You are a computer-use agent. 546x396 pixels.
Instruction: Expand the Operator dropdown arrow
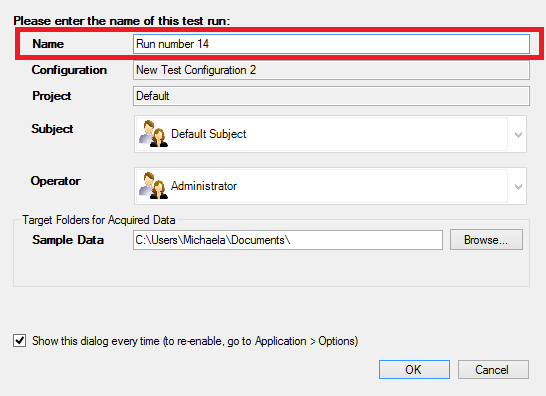(x=518, y=186)
